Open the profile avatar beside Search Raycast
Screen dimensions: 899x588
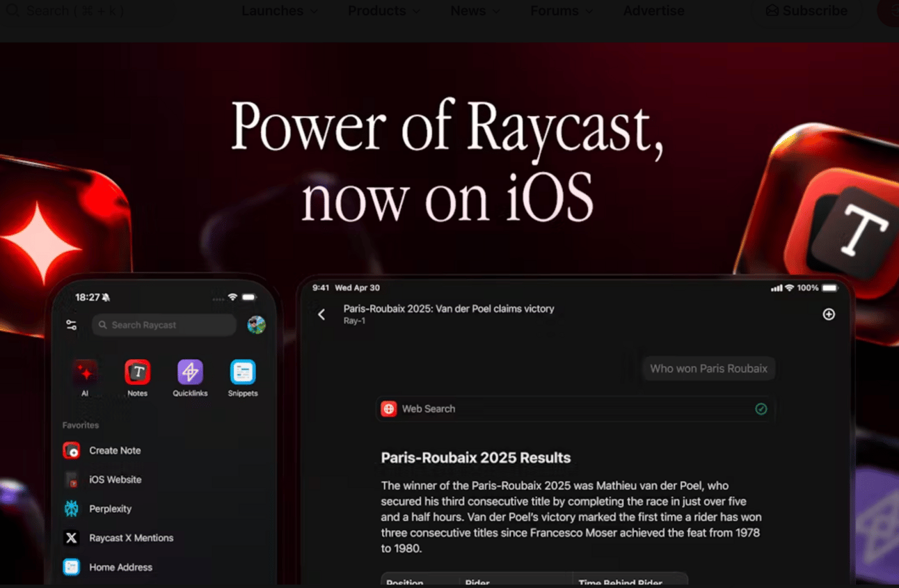pos(256,325)
